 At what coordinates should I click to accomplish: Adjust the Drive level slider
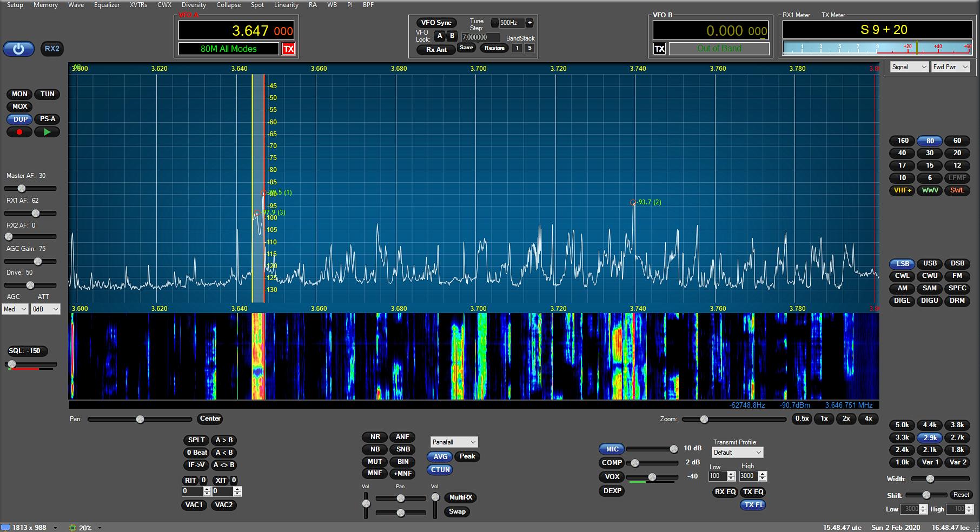[30, 285]
